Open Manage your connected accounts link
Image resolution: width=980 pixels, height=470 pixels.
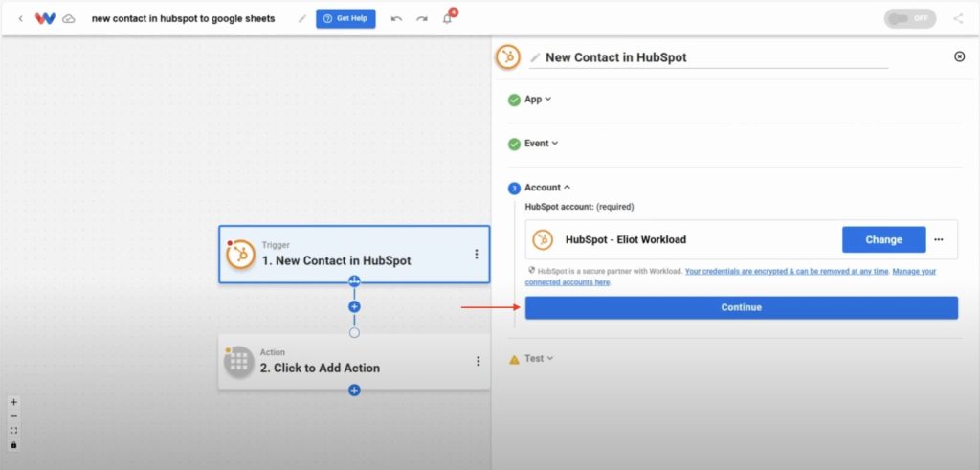click(730, 277)
